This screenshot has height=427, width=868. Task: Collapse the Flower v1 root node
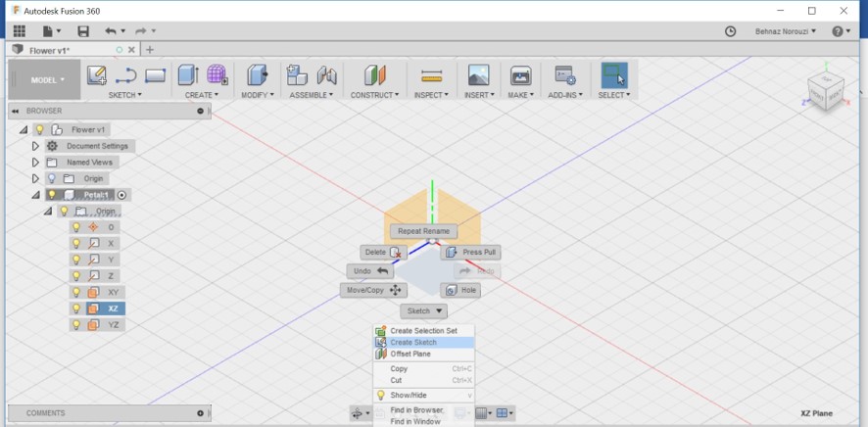tap(24, 130)
